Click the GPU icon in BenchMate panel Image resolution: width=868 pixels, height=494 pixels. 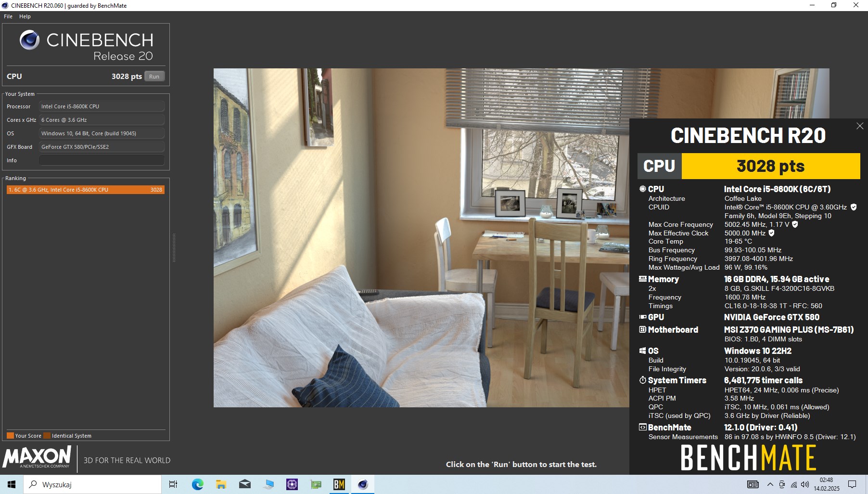(x=642, y=317)
